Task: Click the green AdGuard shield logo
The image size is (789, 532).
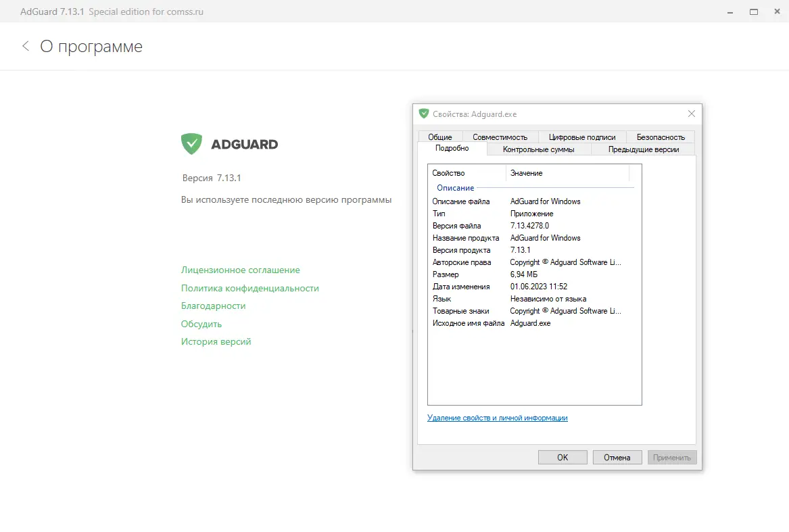Action: (192, 143)
